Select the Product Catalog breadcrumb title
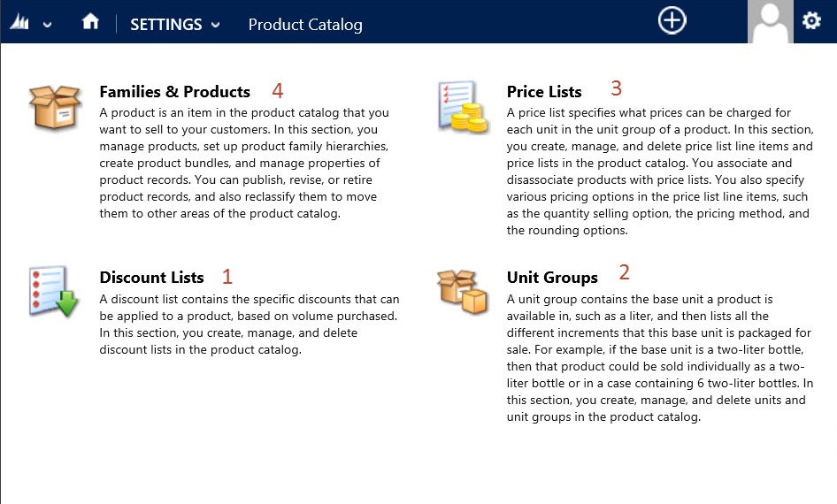The width and height of the screenshot is (837, 504). (x=305, y=25)
